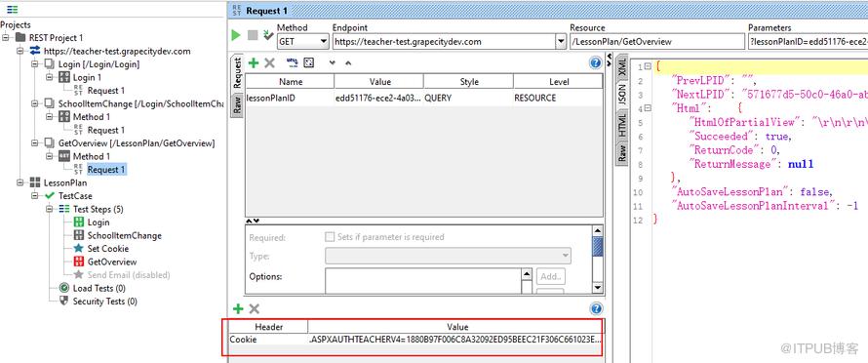Click the Add.. options button
Viewport: 868px width, 363px height.
click(551, 276)
